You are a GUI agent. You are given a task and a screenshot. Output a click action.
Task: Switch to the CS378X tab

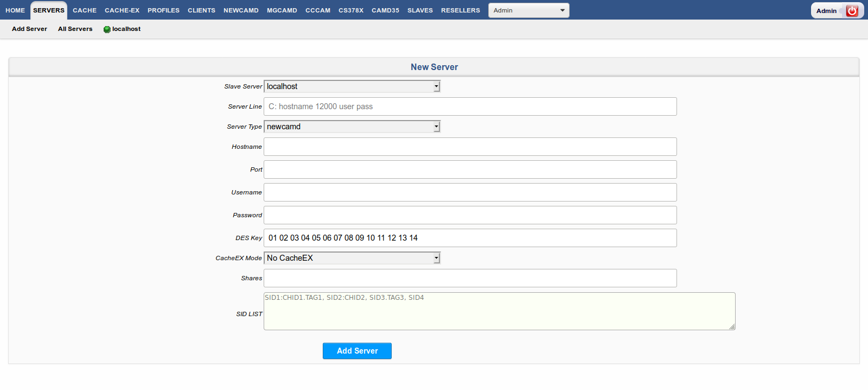351,10
